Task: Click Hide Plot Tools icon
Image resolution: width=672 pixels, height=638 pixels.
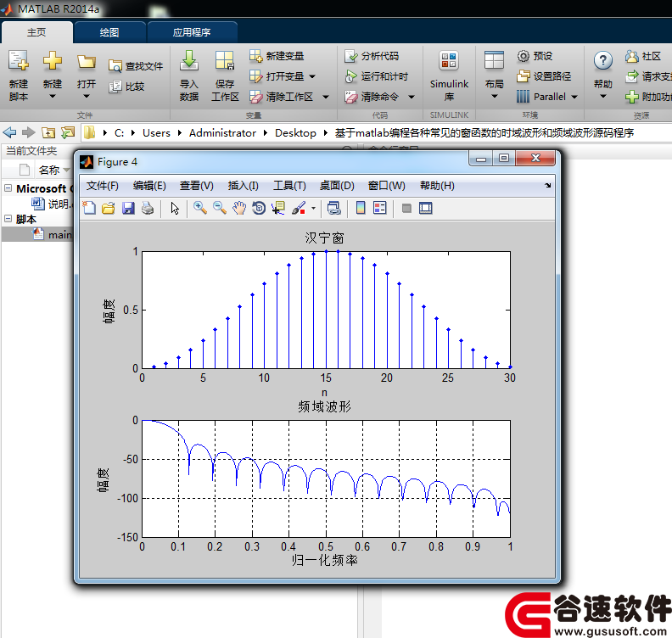Action: point(406,208)
